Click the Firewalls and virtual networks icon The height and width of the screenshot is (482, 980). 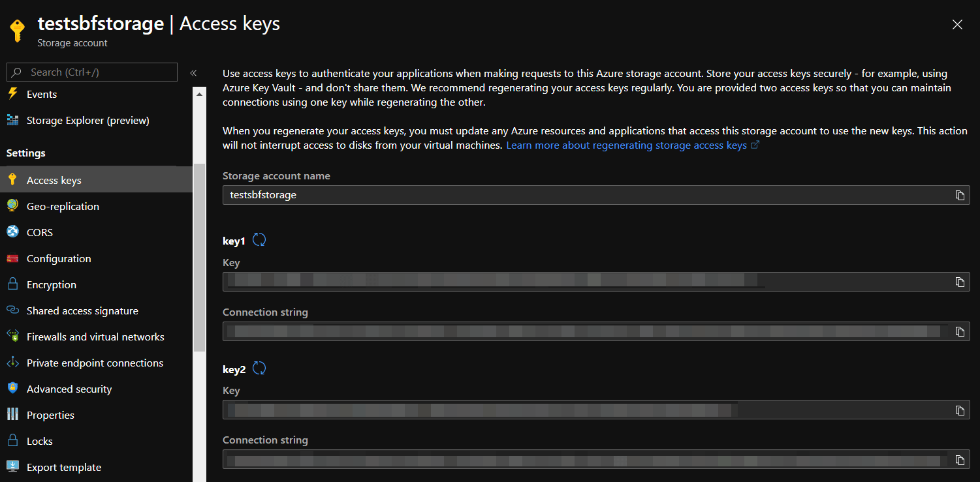point(12,337)
